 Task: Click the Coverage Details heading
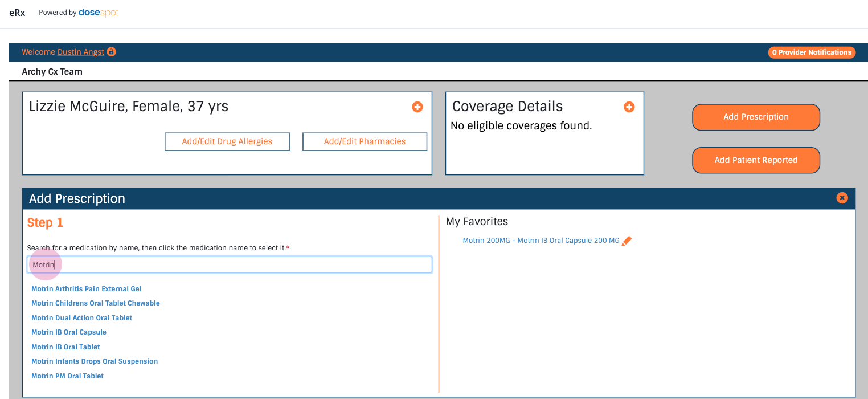click(x=507, y=107)
